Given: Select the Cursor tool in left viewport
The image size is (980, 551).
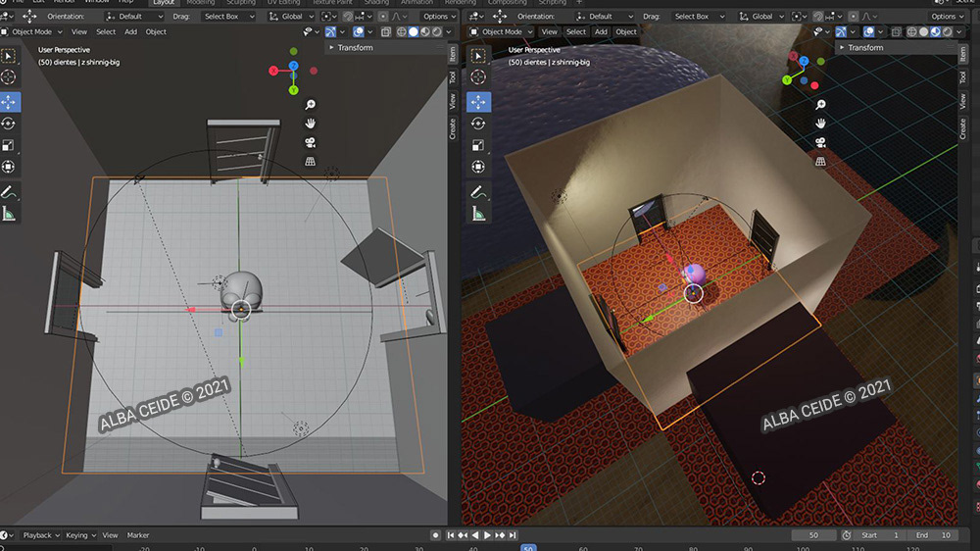Looking at the screenshot, I should pos(9,76).
